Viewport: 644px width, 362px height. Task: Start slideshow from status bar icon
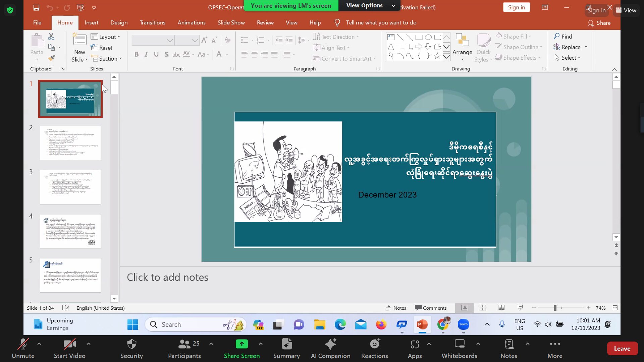click(x=520, y=308)
